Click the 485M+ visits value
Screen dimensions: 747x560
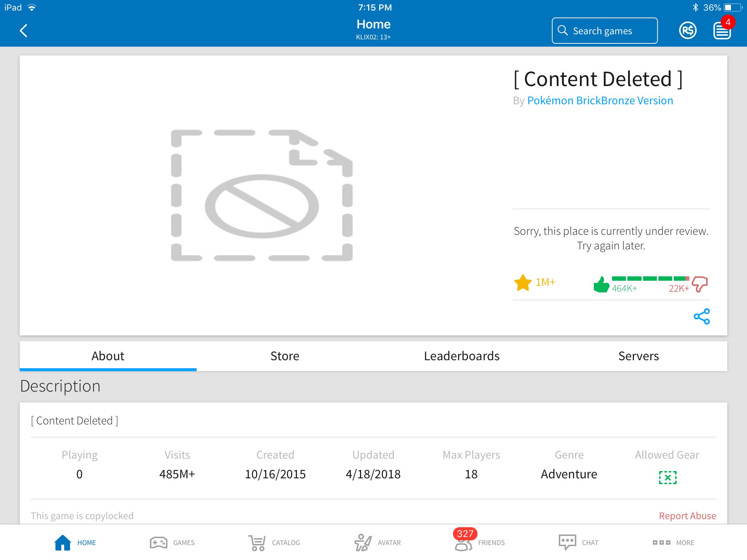pyautogui.click(x=177, y=474)
